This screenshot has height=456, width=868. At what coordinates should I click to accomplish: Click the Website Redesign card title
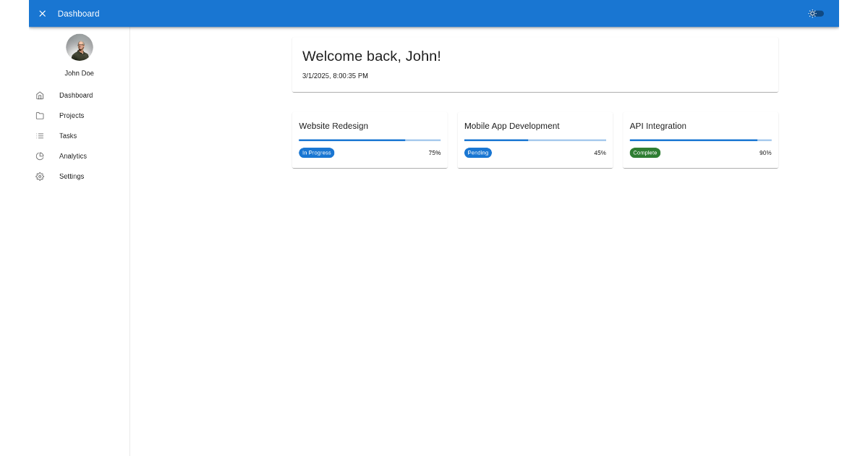coord(333,126)
